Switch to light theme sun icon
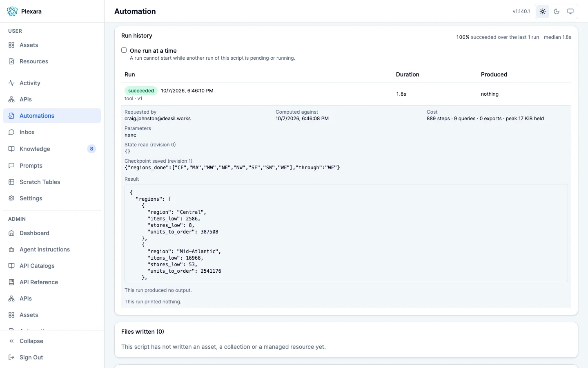 [543, 11]
